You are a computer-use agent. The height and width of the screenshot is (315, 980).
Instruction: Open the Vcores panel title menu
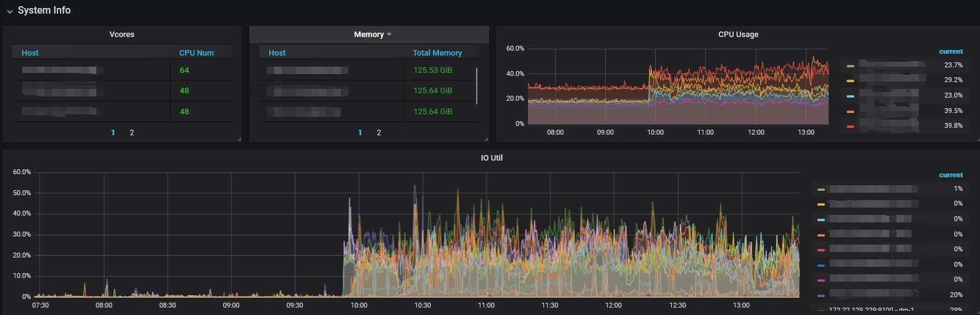coord(122,35)
